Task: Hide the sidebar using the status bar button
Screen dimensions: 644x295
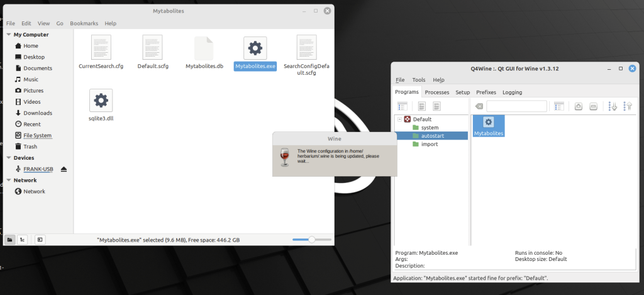Action: click(x=39, y=240)
